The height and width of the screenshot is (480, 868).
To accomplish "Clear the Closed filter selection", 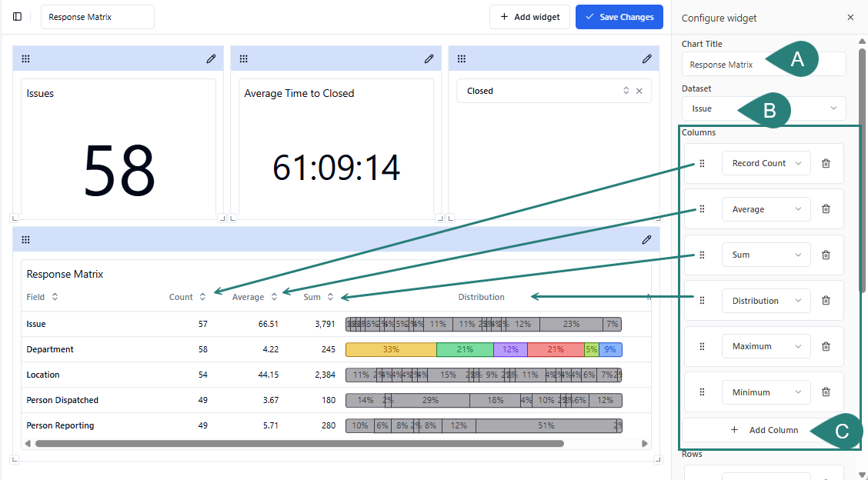I will coord(639,91).
